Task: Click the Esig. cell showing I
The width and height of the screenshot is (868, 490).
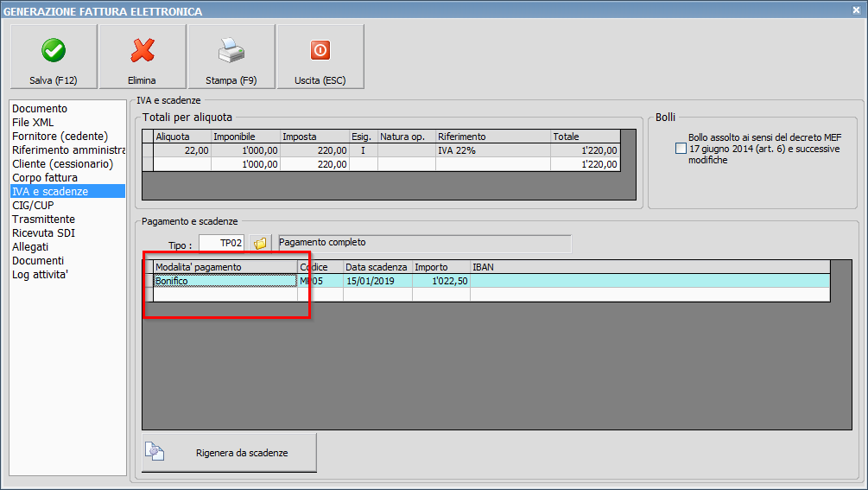Action: [x=364, y=150]
